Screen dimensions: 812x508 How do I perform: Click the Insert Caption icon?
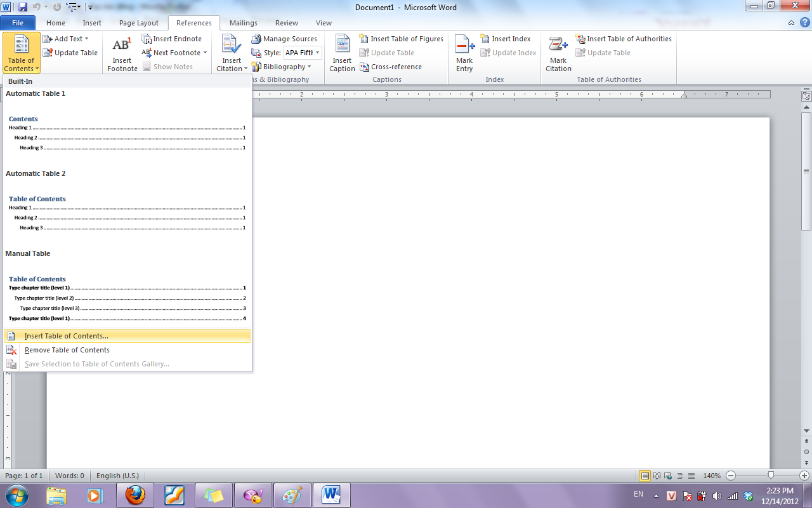coord(342,54)
